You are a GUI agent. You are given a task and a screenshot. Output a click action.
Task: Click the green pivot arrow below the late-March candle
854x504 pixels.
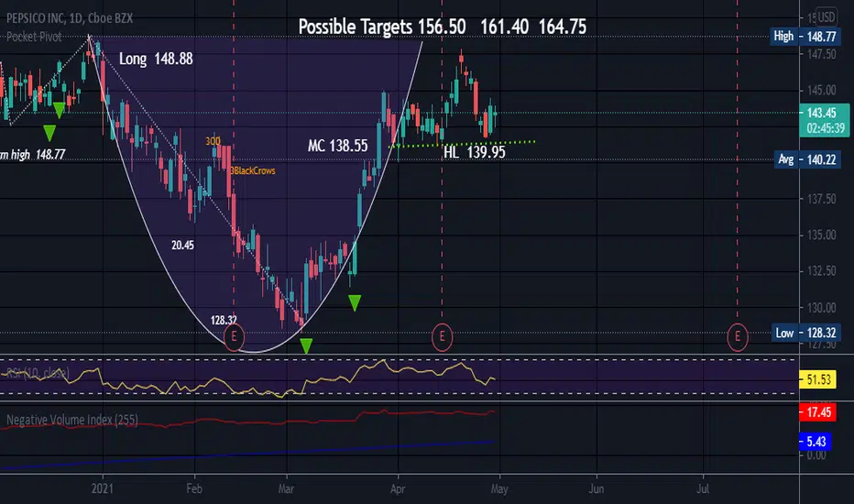pos(355,302)
